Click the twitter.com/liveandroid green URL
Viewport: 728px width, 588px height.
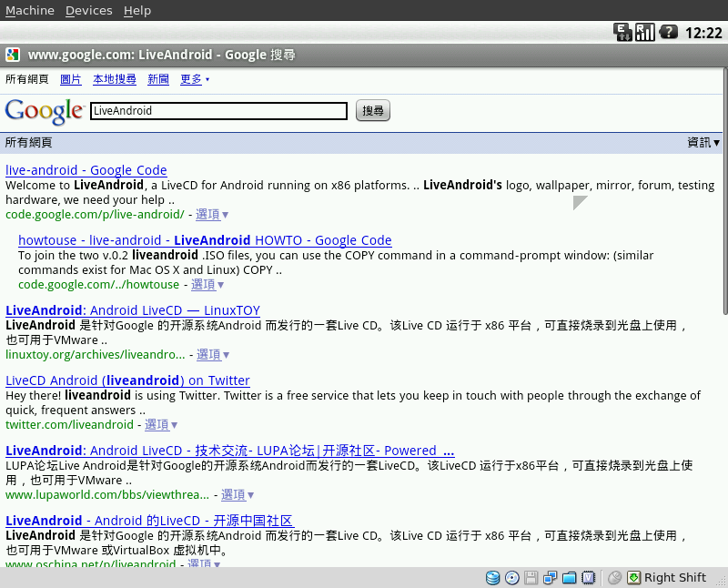tap(69, 424)
